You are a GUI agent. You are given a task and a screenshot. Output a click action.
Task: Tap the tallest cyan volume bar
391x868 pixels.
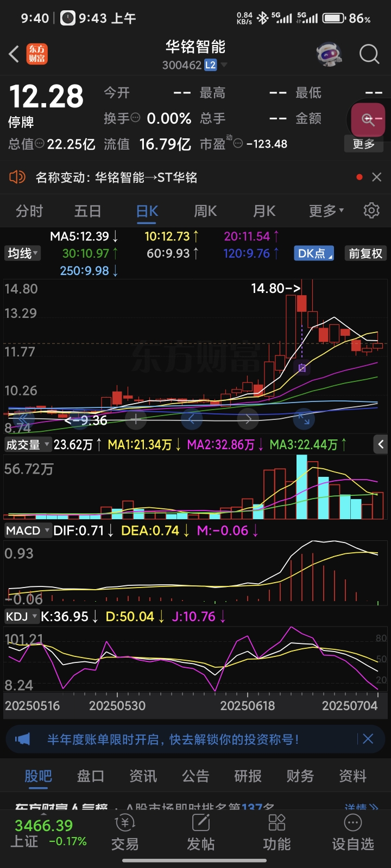tap(301, 487)
